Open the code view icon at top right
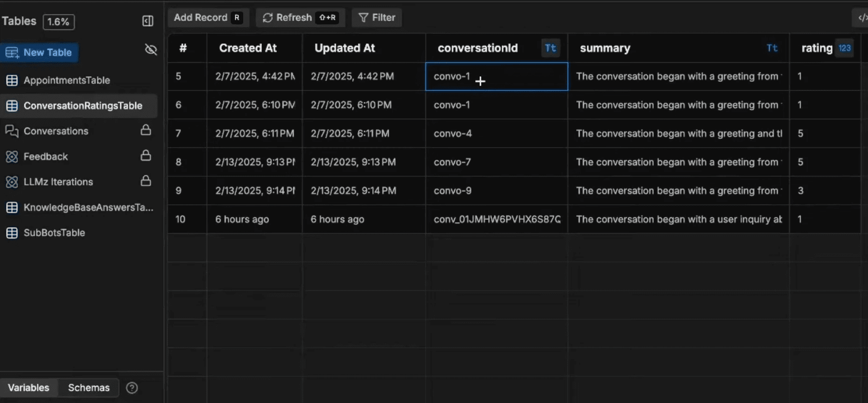Viewport: 868px width, 403px height. pyautogui.click(x=861, y=18)
